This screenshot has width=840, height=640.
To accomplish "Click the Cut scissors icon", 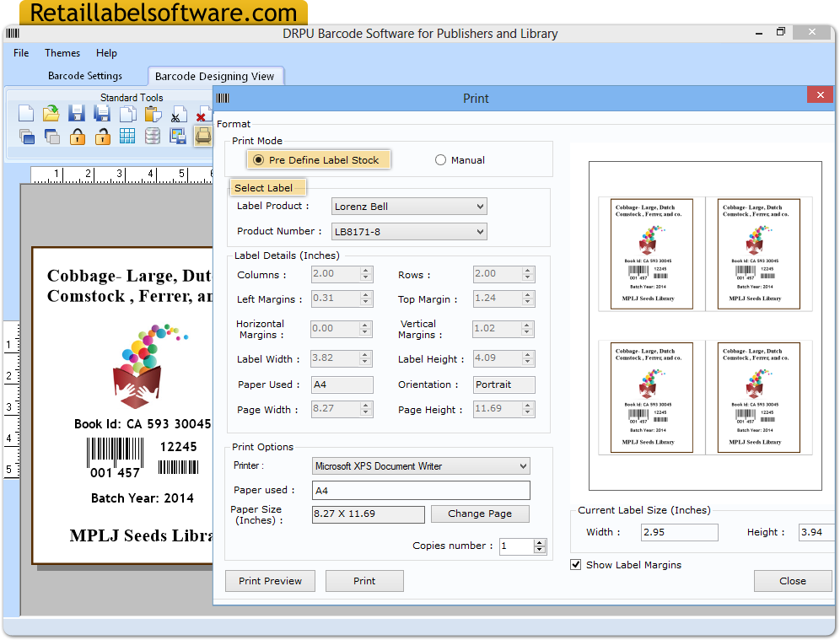I will (x=179, y=114).
